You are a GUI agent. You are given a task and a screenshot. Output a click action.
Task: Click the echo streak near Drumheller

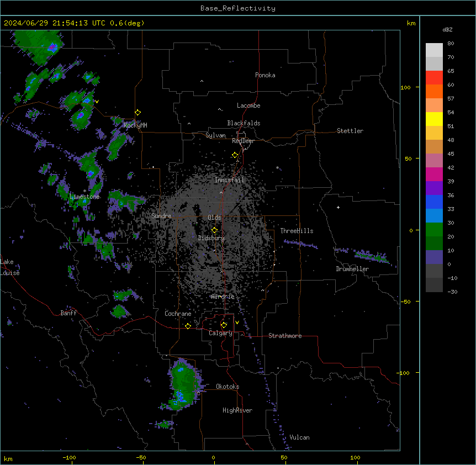tap(371, 256)
